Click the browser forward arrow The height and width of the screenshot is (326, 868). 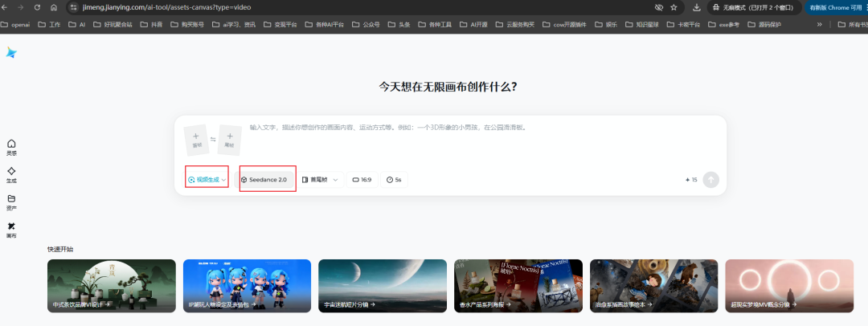tap(21, 7)
